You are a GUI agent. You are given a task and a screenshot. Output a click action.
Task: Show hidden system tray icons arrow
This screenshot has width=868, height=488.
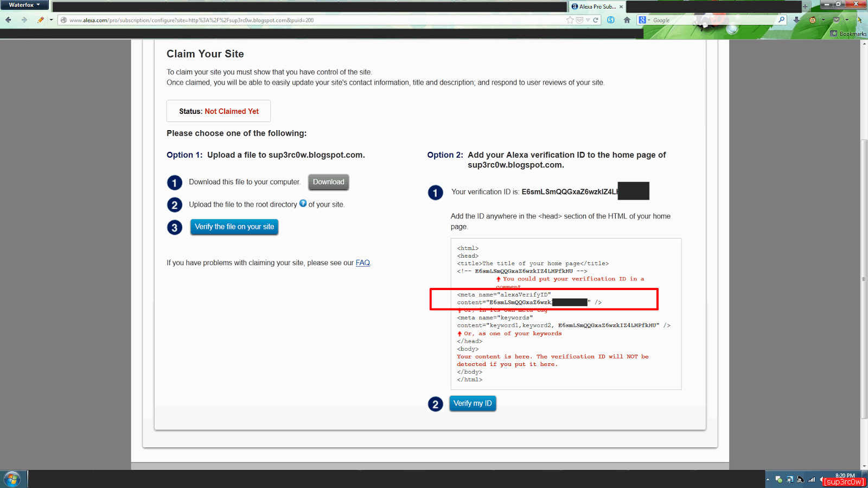tap(768, 479)
